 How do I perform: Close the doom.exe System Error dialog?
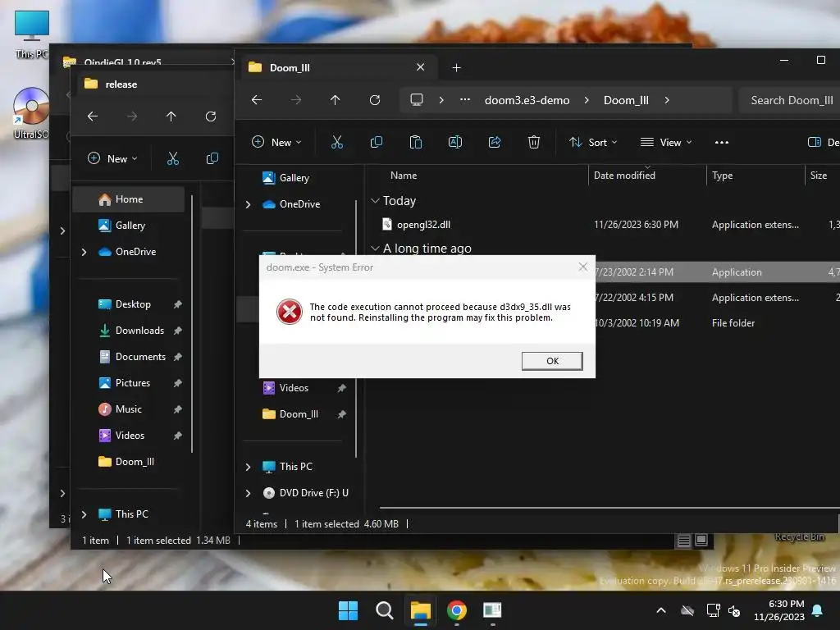coord(583,267)
